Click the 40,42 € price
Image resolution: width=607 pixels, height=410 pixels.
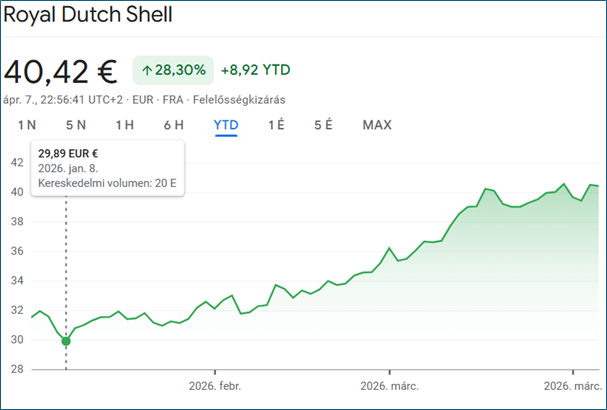[60, 71]
